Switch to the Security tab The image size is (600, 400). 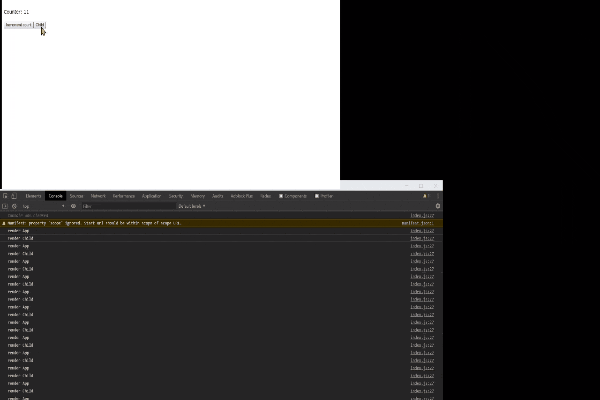tap(176, 196)
